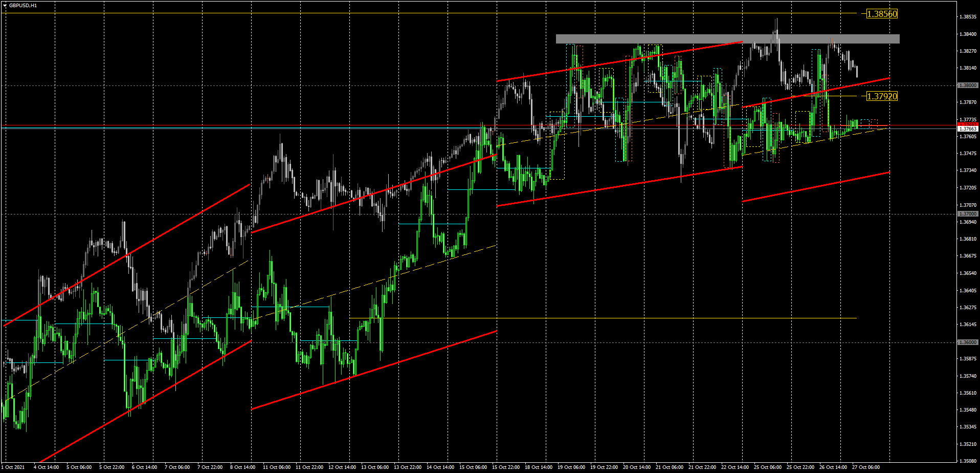The height and width of the screenshot is (473, 980).
Task: Click the 1.35610 value on the price scale
Action: tap(968, 393)
